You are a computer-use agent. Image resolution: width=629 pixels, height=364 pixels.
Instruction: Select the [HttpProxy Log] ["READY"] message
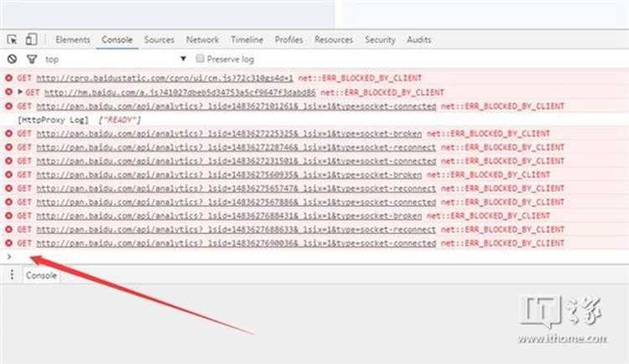click(x=79, y=120)
